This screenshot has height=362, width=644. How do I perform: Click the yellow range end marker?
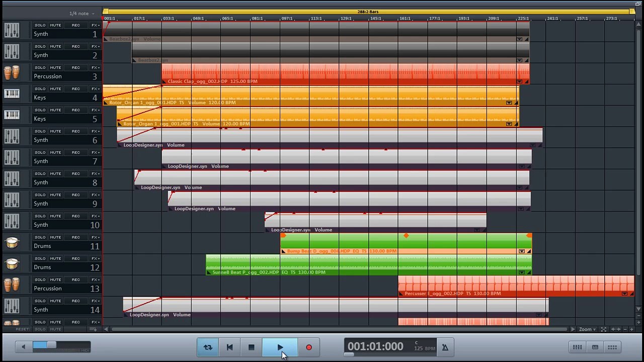pos(632,12)
